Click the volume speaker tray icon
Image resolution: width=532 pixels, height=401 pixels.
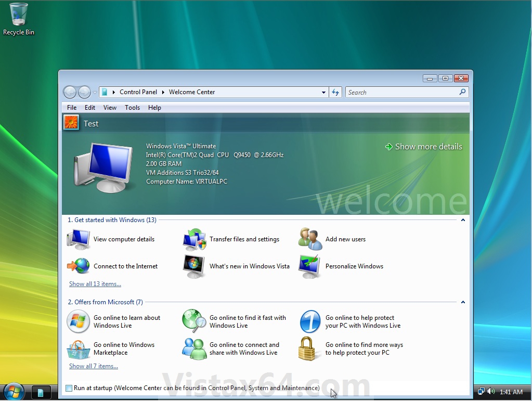[x=491, y=392]
